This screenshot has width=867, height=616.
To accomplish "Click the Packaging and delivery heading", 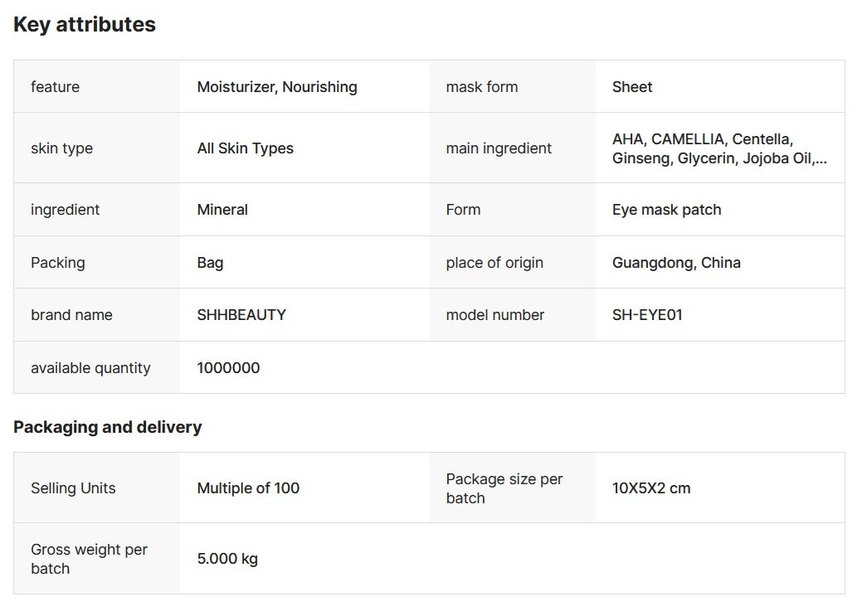I will click(x=107, y=428).
